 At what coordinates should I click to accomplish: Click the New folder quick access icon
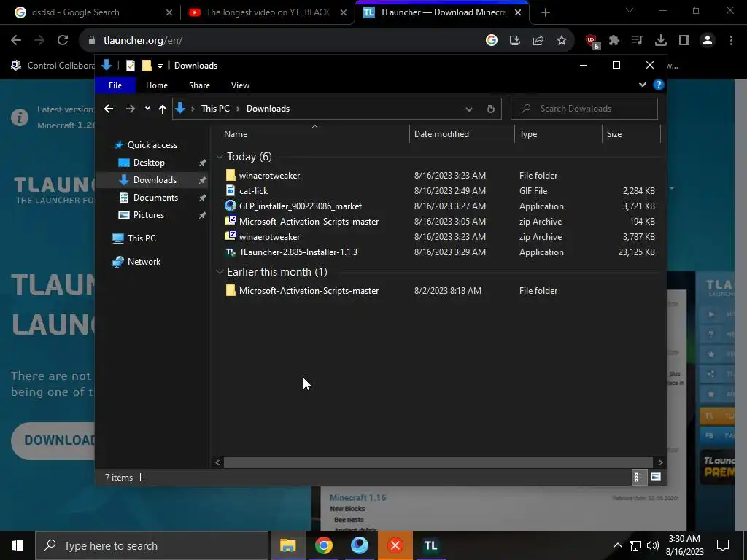(147, 66)
